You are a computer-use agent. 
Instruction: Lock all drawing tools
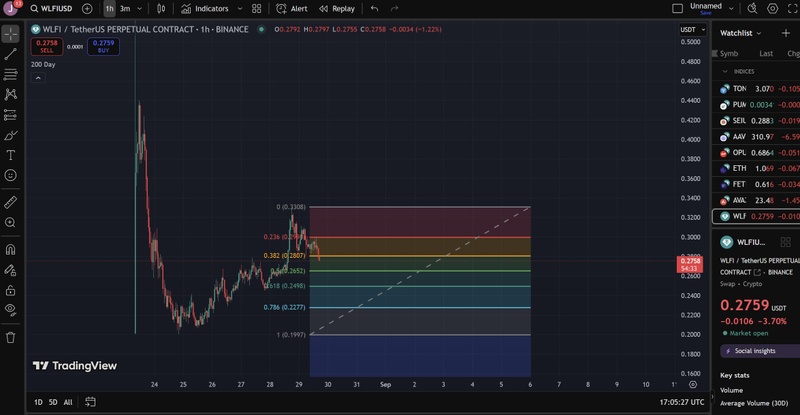coord(11,290)
